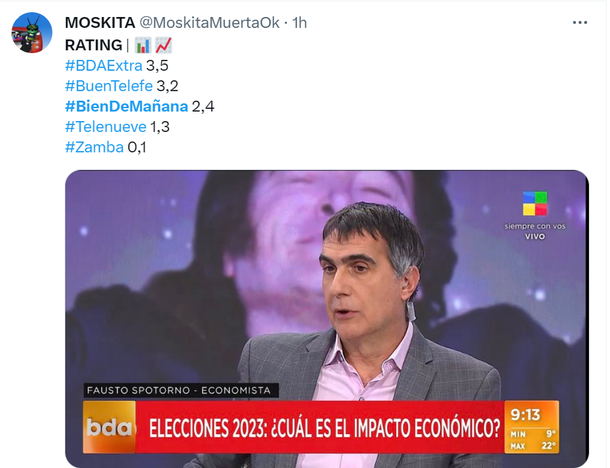Open the tweet via the 1h timestamp
Viewport: 610px width, 468px height.
click(x=300, y=23)
